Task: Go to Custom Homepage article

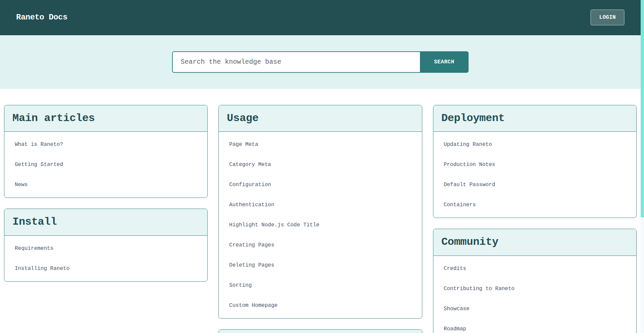Action: 253,305
